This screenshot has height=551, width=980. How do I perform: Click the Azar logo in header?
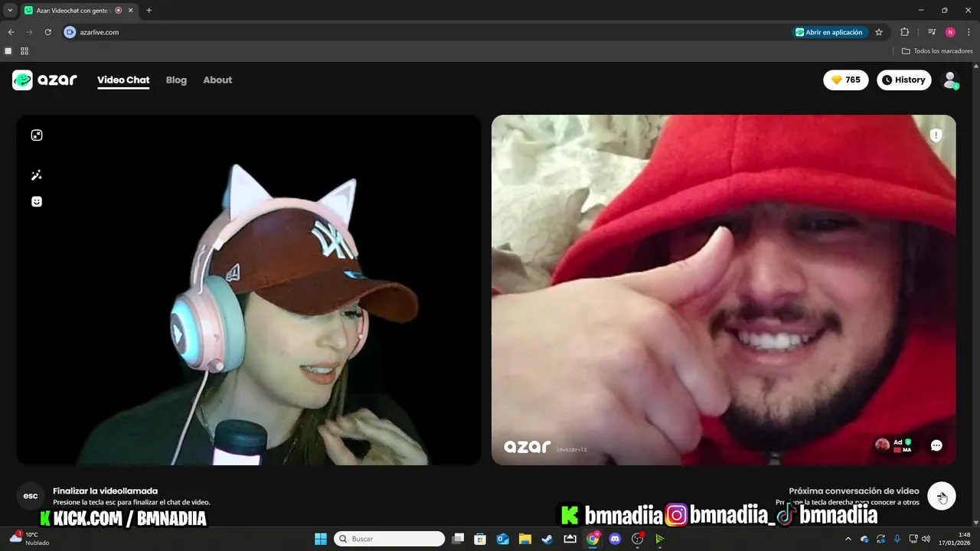pos(44,80)
